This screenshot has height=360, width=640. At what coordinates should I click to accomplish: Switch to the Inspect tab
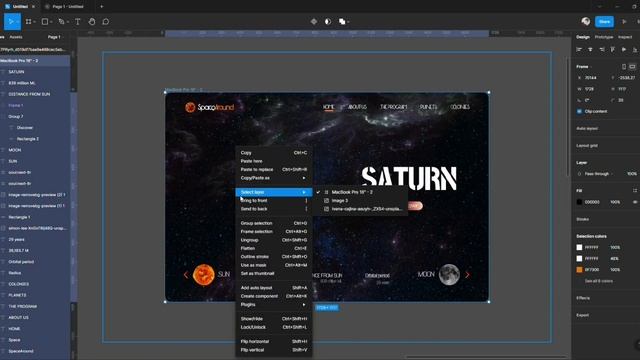pyautogui.click(x=624, y=37)
